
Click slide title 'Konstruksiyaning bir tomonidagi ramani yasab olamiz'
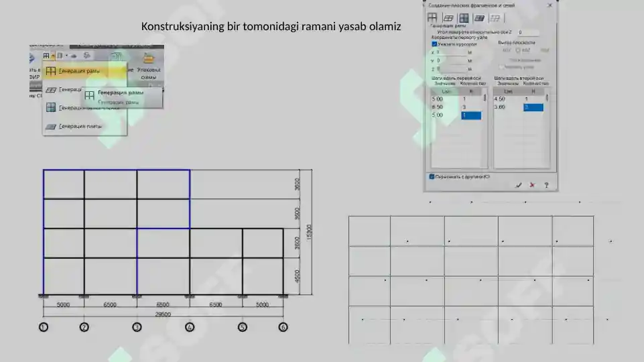(271, 27)
